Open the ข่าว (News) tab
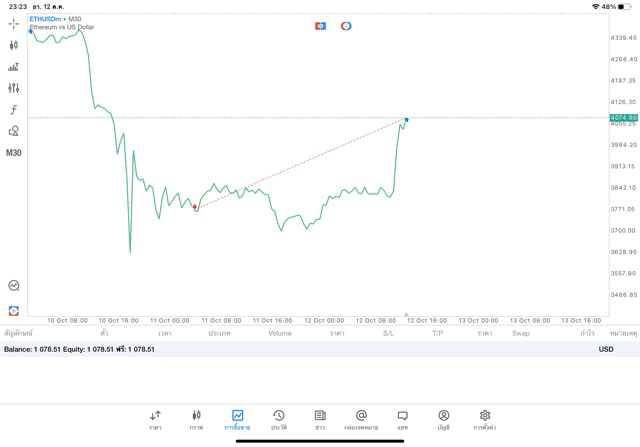This screenshot has width=640, height=447. (320, 419)
